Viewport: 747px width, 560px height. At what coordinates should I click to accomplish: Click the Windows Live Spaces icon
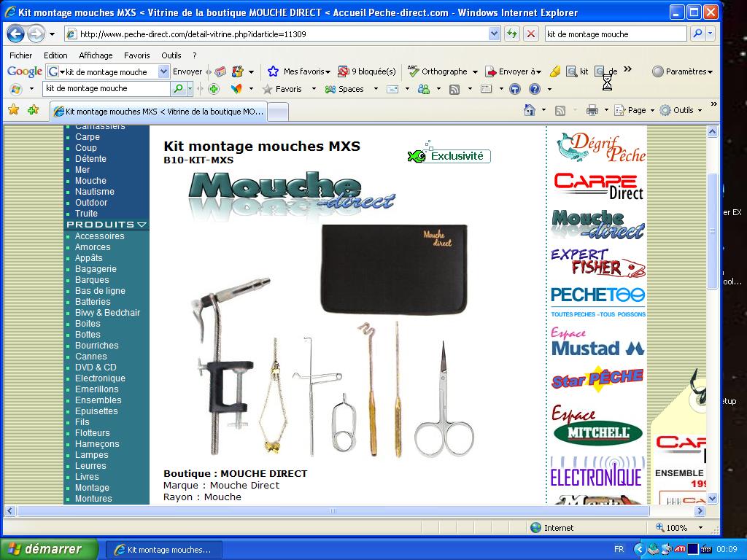click(330, 89)
